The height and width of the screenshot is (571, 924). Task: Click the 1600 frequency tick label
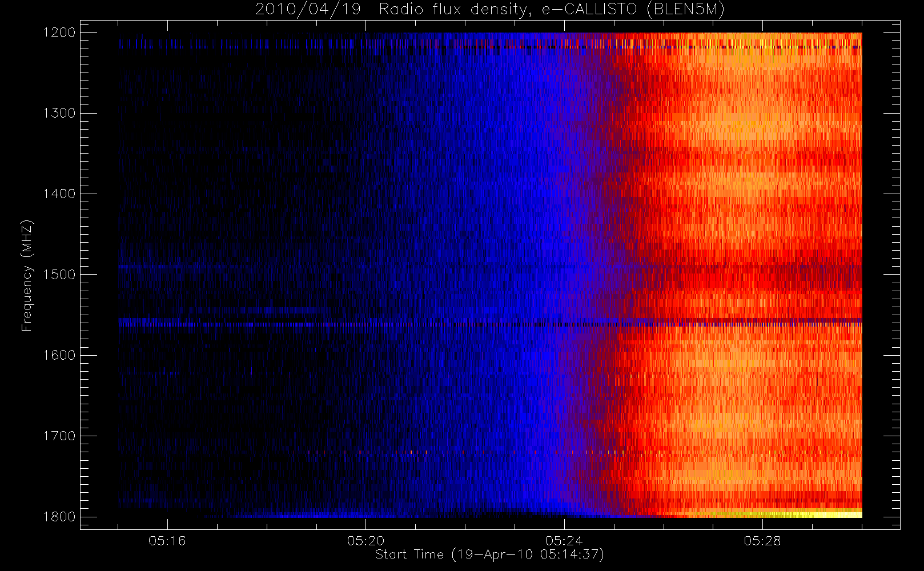coord(60,355)
